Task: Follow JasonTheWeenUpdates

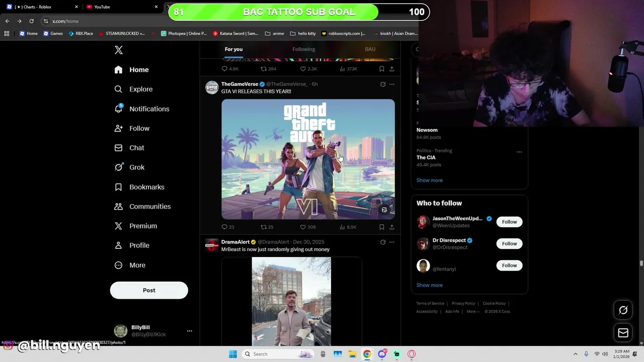Action: pos(509,222)
